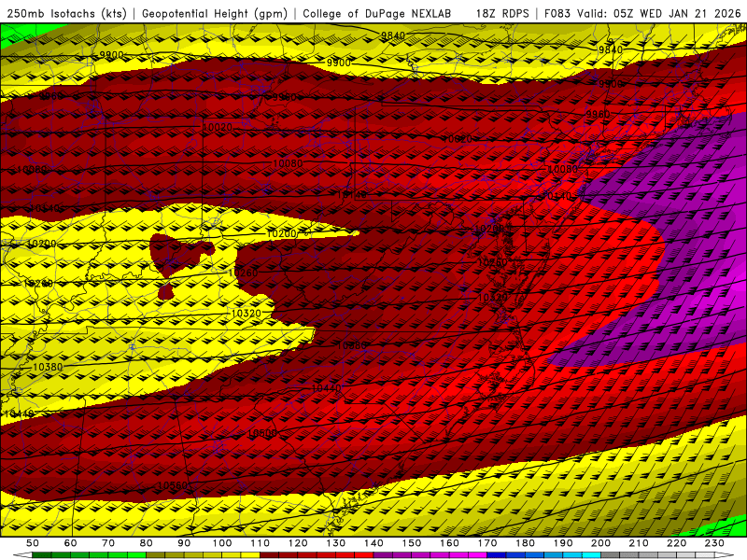Click the 150 value on the color scale

coord(412,543)
